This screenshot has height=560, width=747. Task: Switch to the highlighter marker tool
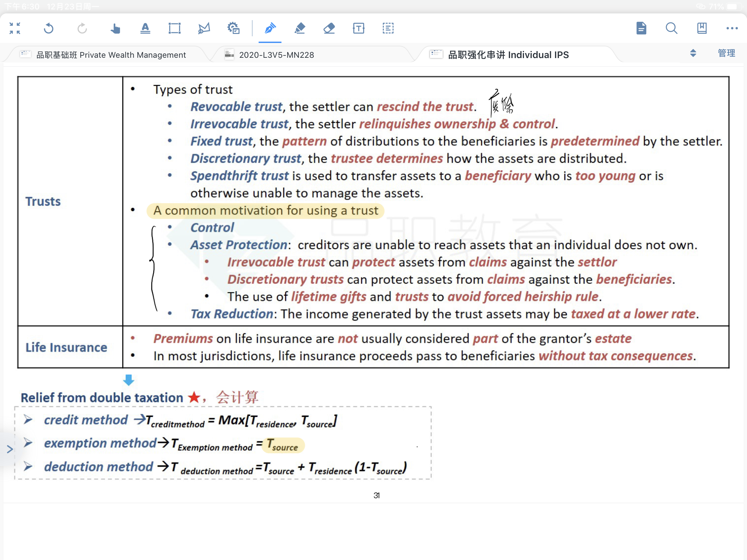pos(300,28)
